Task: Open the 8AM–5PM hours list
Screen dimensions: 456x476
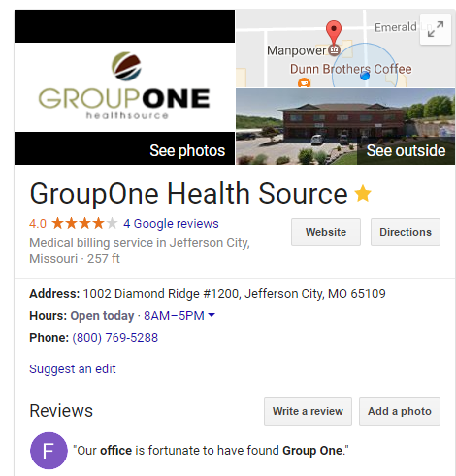Action: [x=174, y=316]
